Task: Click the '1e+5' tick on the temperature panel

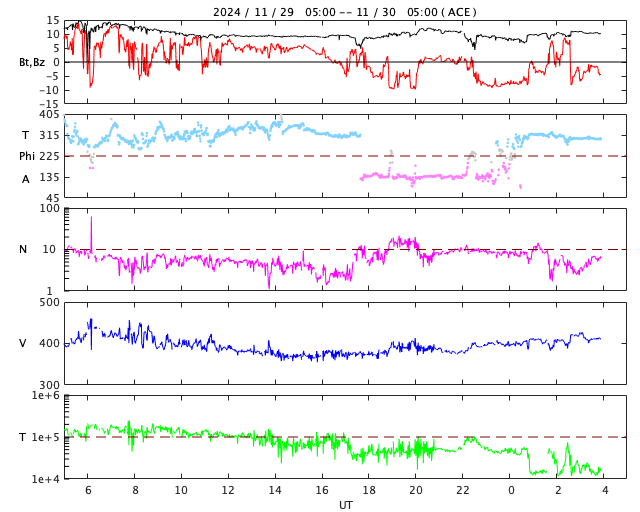Action: point(46,437)
